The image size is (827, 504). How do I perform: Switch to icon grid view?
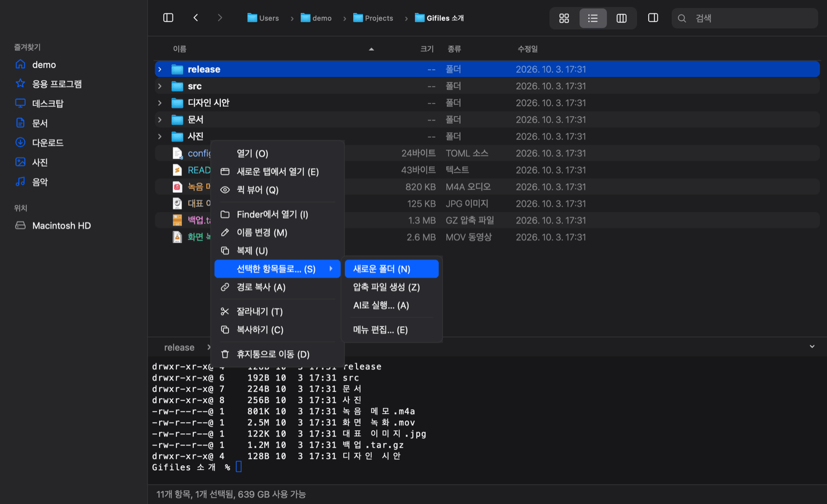click(564, 18)
